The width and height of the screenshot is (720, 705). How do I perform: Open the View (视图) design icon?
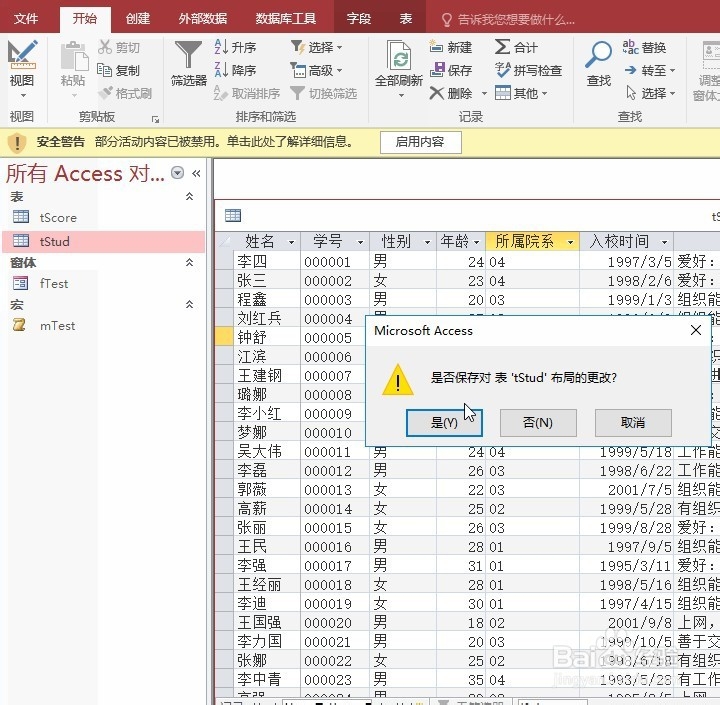coord(22,55)
